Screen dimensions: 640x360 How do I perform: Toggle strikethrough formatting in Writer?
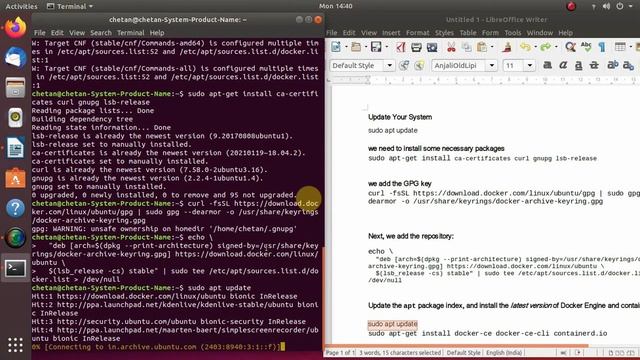594,65
